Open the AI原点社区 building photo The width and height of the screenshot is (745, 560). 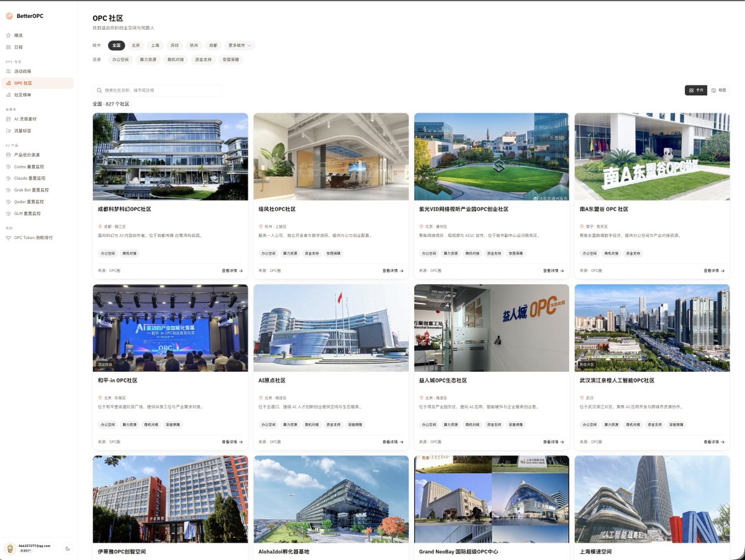[x=331, y=328]
